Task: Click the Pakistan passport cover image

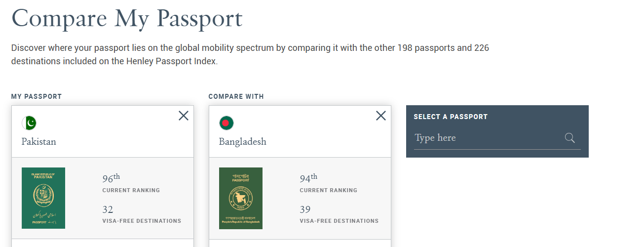Action: tap(43, 198)
